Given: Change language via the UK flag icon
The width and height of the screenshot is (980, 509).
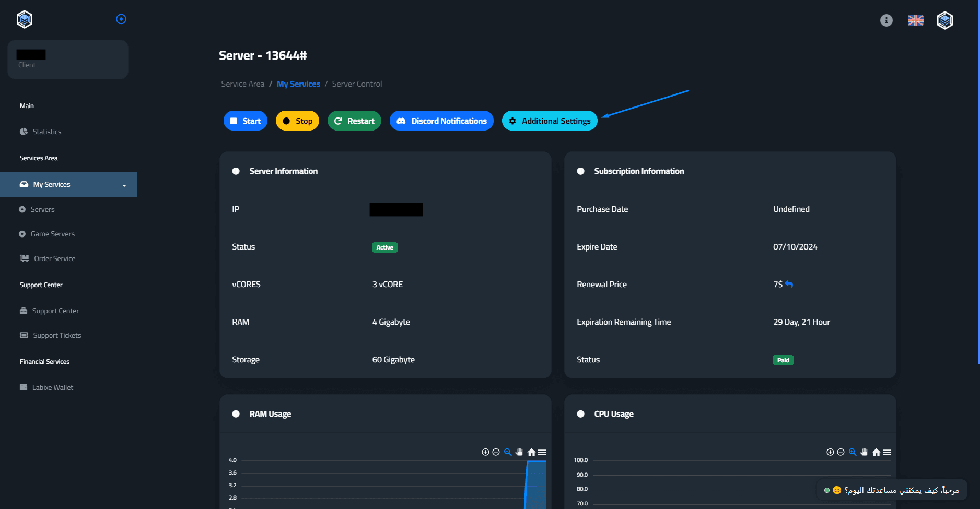Looking at the screenshot, I should pos(916,20).
